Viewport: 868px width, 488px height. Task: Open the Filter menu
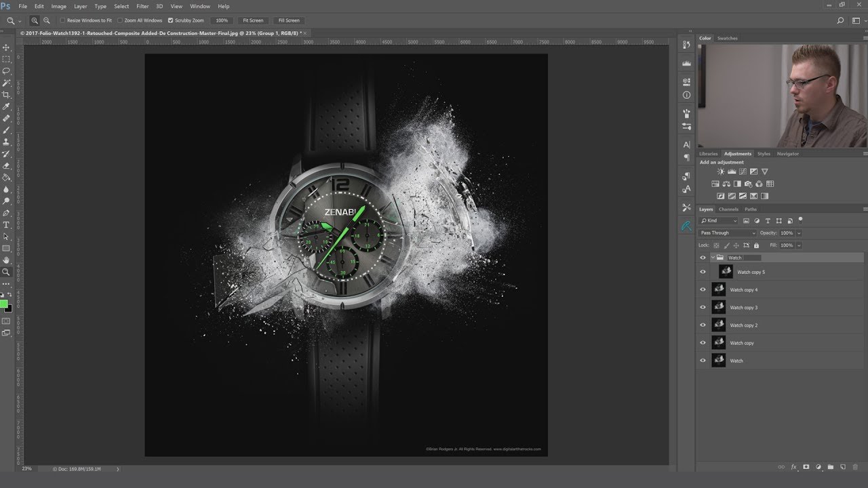142,6
